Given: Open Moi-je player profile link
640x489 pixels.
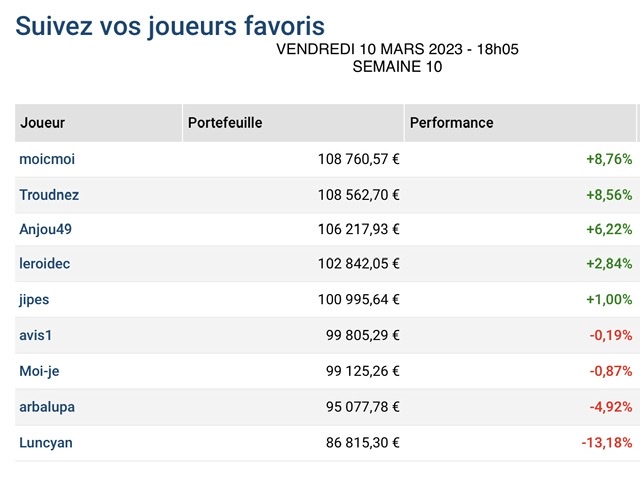Looking at the screenshot, I should coord(39,371).
